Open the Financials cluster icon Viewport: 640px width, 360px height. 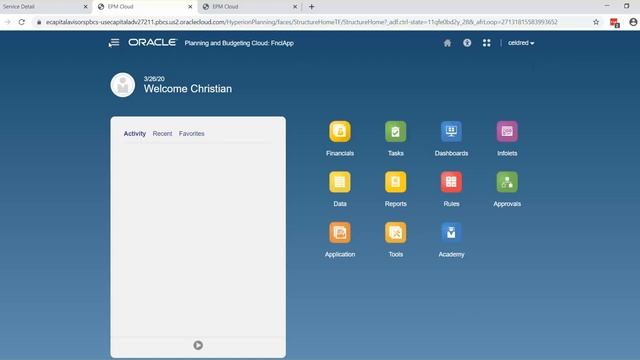[x=340, y=131]
